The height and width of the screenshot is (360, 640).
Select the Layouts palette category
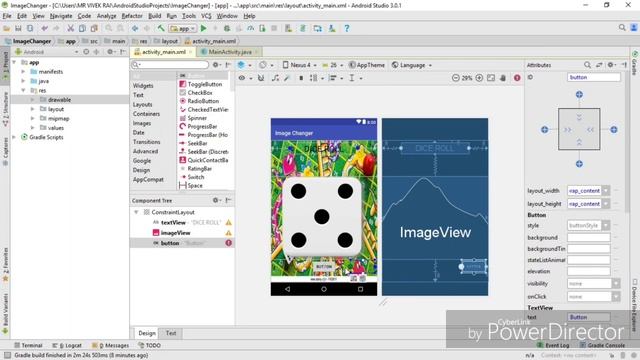pyautogui.click(x=142, y=104)
